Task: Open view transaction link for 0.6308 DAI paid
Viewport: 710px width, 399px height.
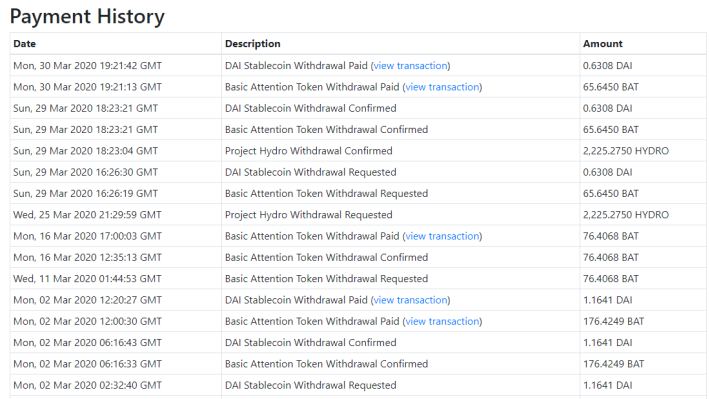Action: 411,66
